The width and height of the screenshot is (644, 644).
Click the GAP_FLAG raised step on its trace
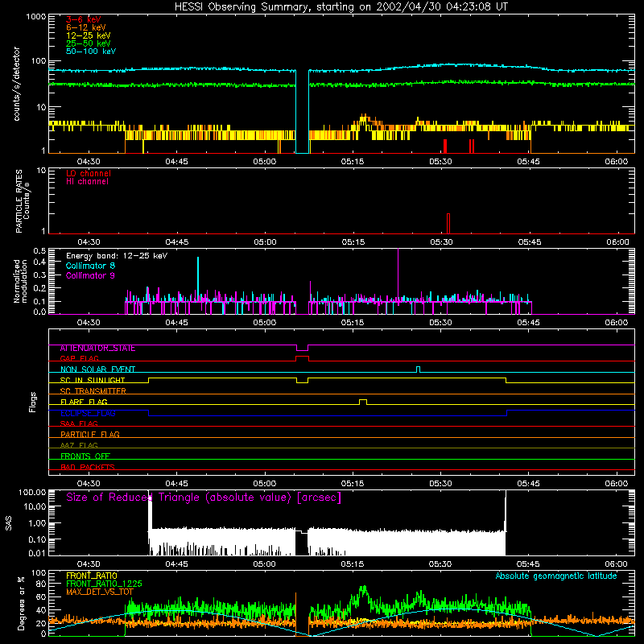pos(303,358)
